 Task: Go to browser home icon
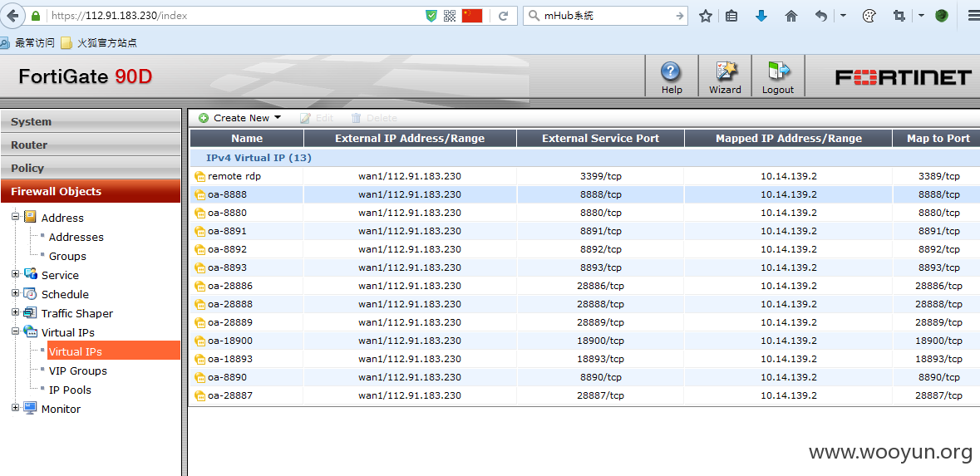pyautogui.click(x=790, y=17)
